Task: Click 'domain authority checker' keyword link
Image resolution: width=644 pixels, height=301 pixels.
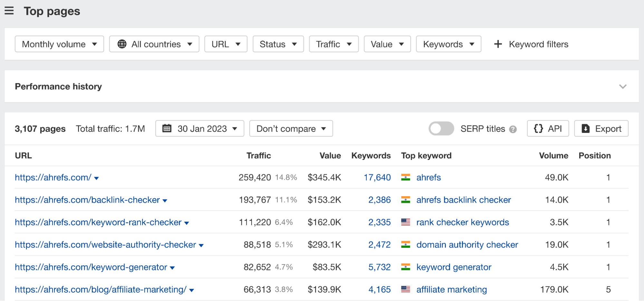Action: pyautogui.click(x=467, y=245)
